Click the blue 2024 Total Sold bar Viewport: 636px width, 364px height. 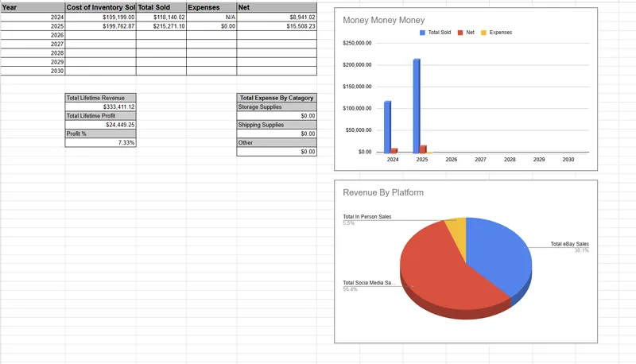pos(387,127)
